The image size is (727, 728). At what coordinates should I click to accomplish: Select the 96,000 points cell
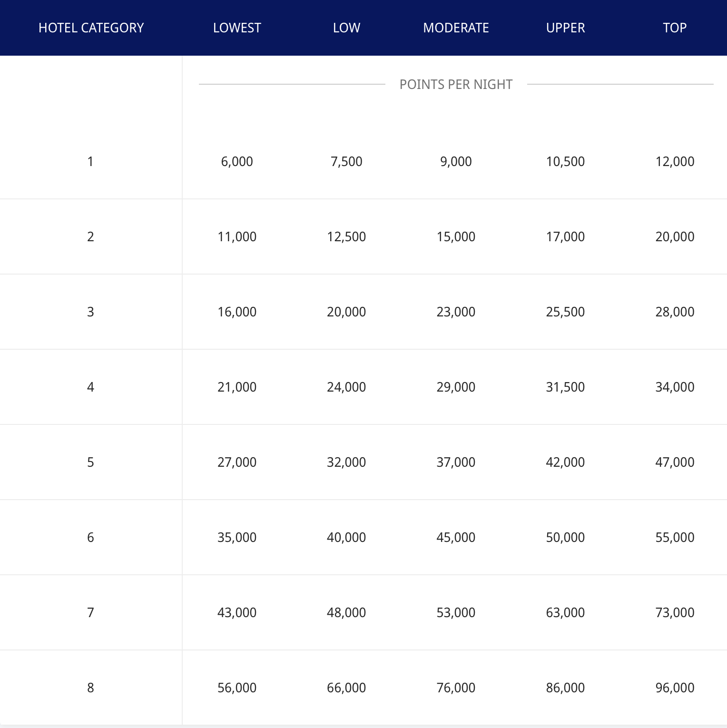(675, 688)
